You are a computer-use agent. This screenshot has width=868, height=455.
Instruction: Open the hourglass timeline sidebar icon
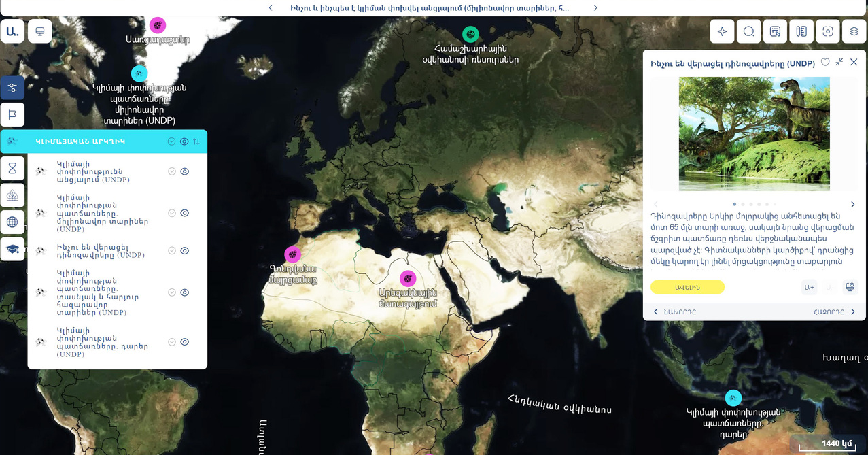(12, 169)
